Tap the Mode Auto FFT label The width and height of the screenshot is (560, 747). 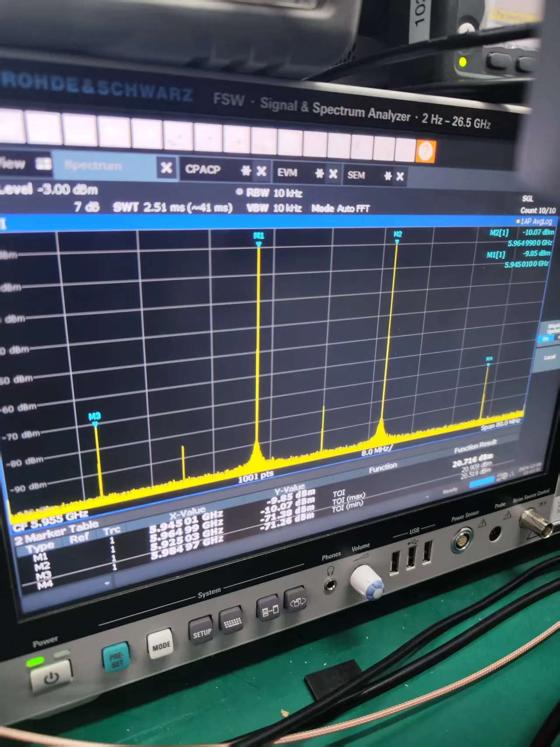[x=341, y=208]
